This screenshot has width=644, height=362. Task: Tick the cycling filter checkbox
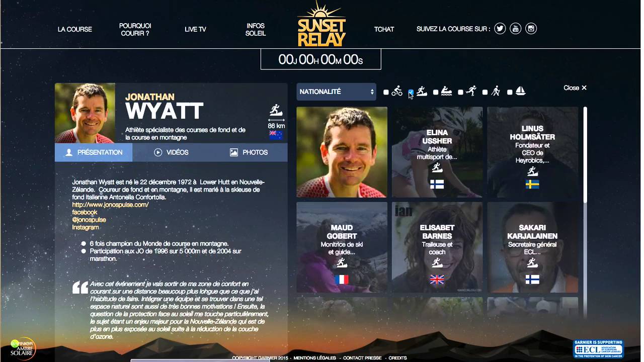[386, 92]
